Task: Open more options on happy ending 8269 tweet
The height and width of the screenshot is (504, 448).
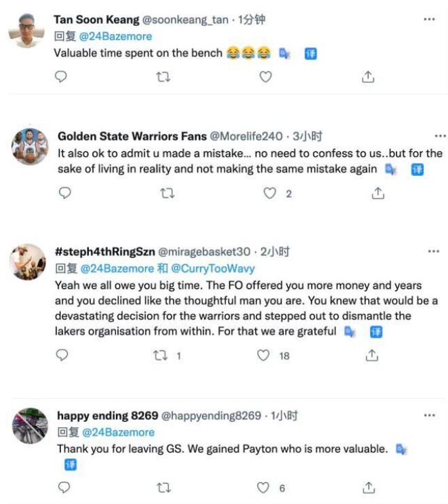Action: (x=429, y=415)
